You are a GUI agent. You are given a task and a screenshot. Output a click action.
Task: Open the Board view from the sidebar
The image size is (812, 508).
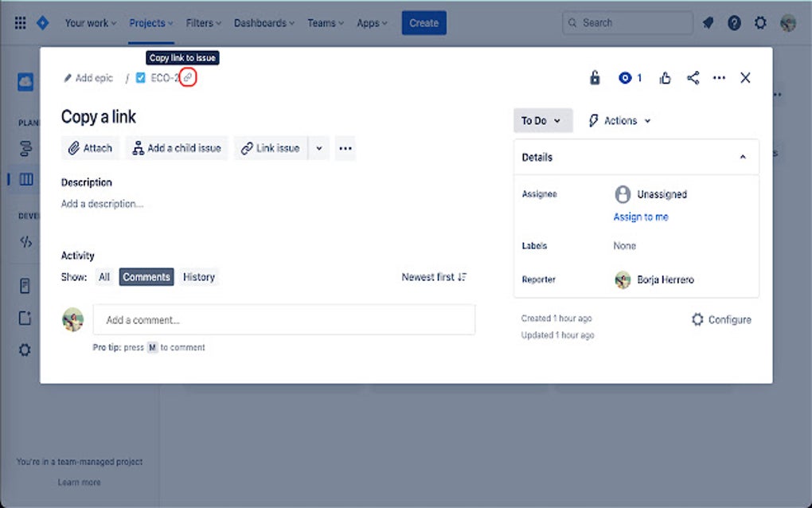[x=25, y=179]
